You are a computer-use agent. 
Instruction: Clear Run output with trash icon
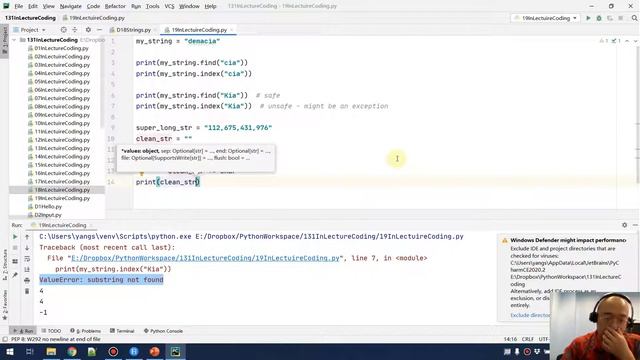27,291
